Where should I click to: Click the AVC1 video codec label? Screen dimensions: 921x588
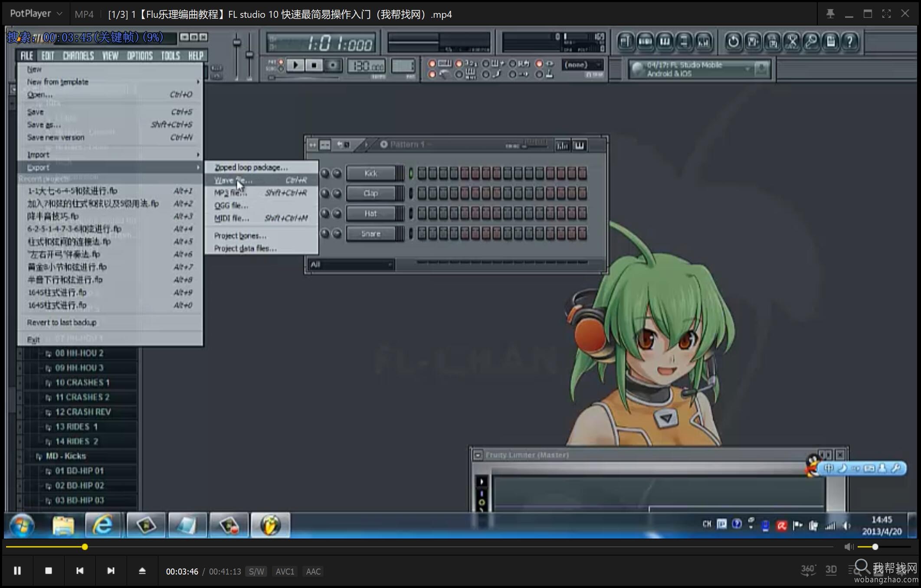coord(285,572)
